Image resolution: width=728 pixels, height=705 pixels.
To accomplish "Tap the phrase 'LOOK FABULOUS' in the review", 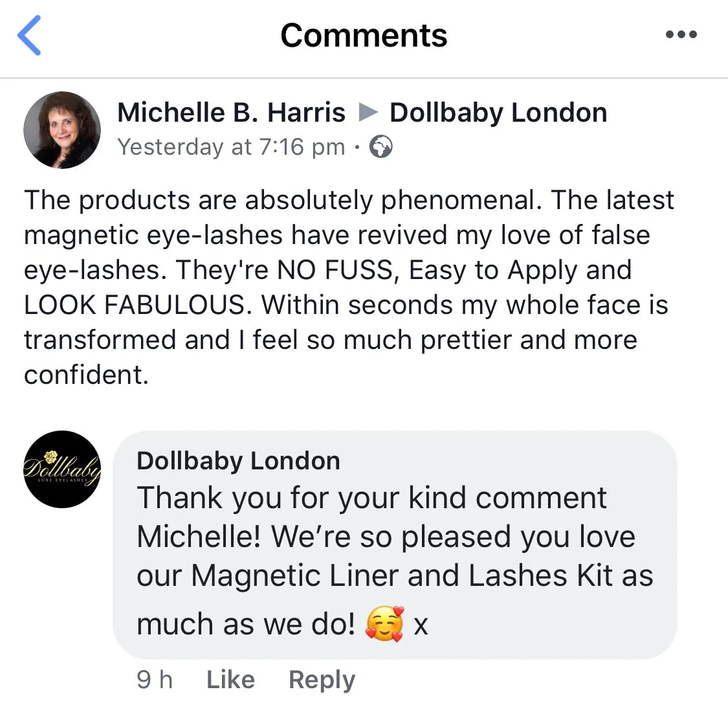I will 134,305.
